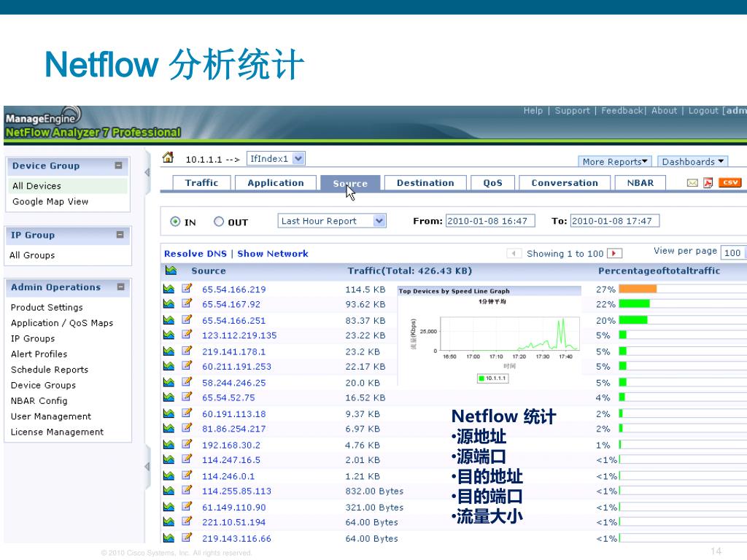This screenshot has width=747, height=560.
Task: Open Google Map View in sidebar
Action: [x=50, y=201]
